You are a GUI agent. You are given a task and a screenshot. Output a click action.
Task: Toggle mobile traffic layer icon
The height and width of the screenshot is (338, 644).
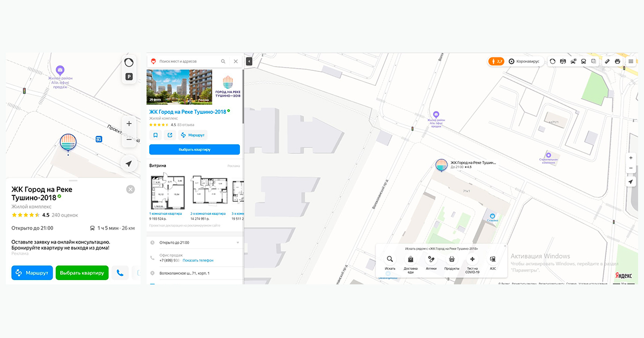pyautogui.click(x=129, y=62)
